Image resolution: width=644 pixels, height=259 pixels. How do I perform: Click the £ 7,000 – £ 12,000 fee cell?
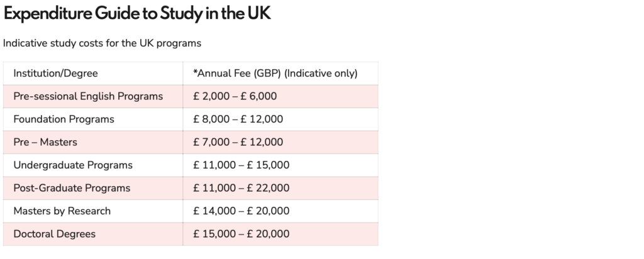point(238,142)
